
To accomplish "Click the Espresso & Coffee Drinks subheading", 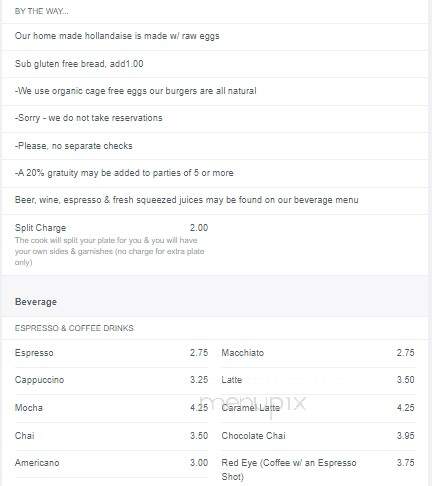I will coord(74,328).
